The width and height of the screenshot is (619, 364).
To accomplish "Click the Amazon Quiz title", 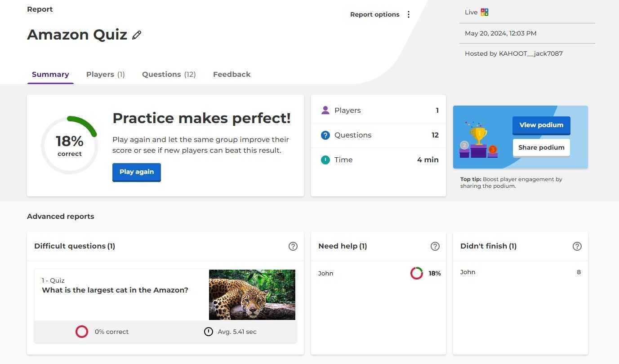I will 77,35.
